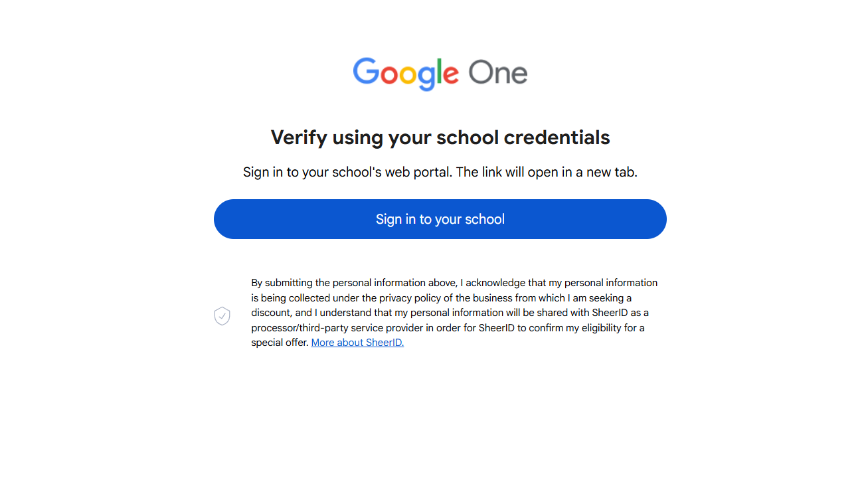Click the 'special offer.' text before the link
The width and height of the screenshot is (868, 488).
pos(280,343)
